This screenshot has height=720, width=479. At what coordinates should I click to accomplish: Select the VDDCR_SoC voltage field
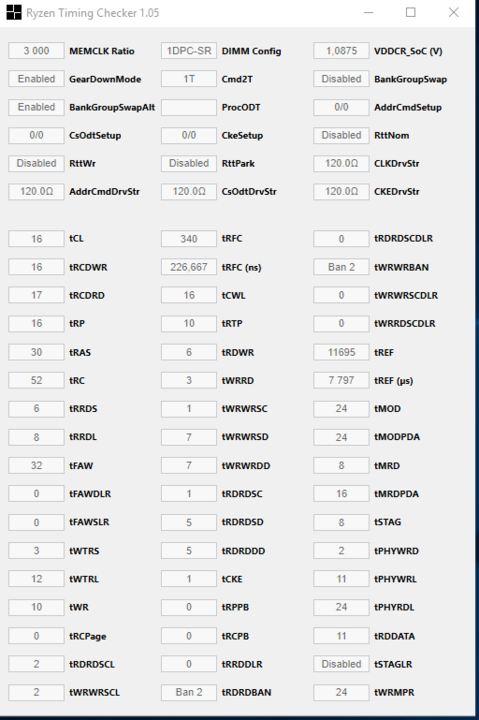[x=341, y=51]
